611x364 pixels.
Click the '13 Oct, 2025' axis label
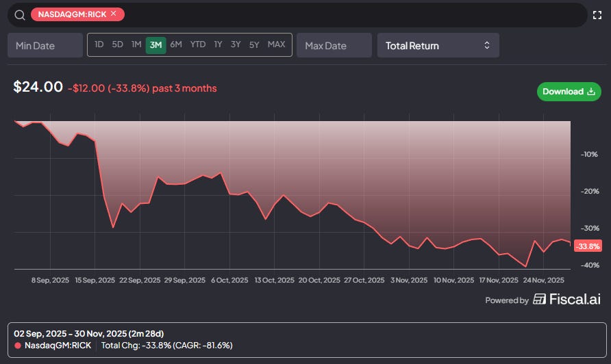(x=274, y=281)
